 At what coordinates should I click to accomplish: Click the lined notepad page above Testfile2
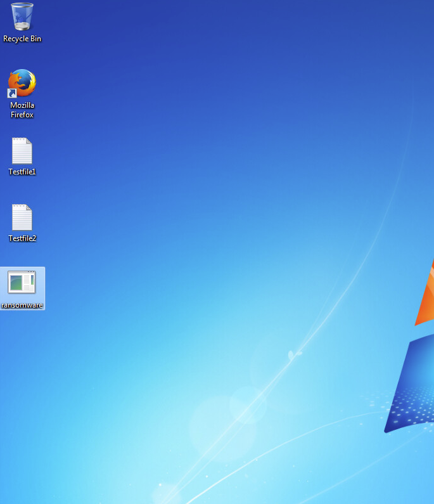tap(22, 217)
